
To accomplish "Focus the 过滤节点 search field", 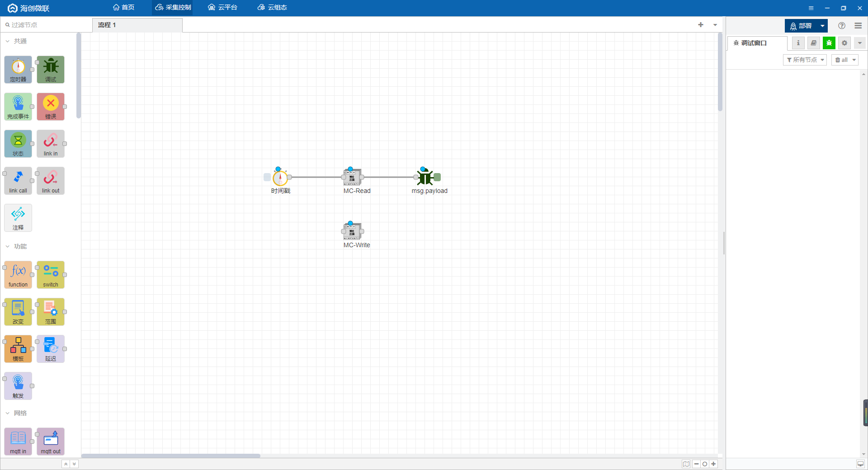I will pos(46,25).
